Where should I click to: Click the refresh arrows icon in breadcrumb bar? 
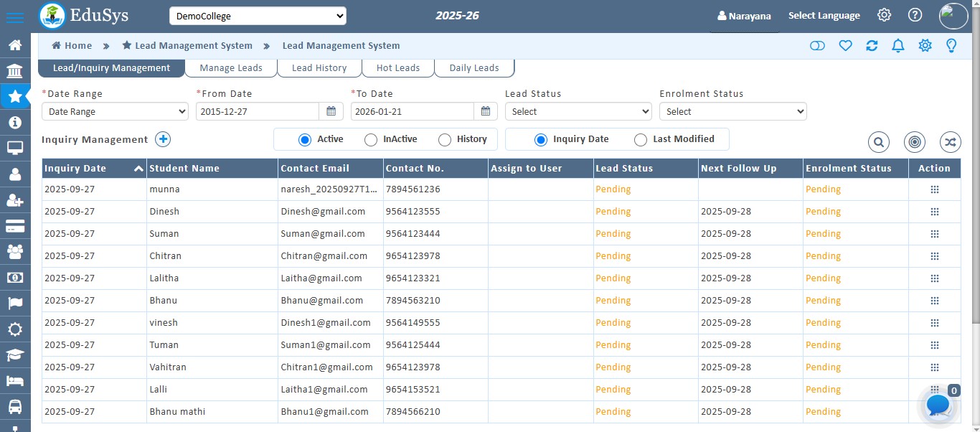[872, 46]
